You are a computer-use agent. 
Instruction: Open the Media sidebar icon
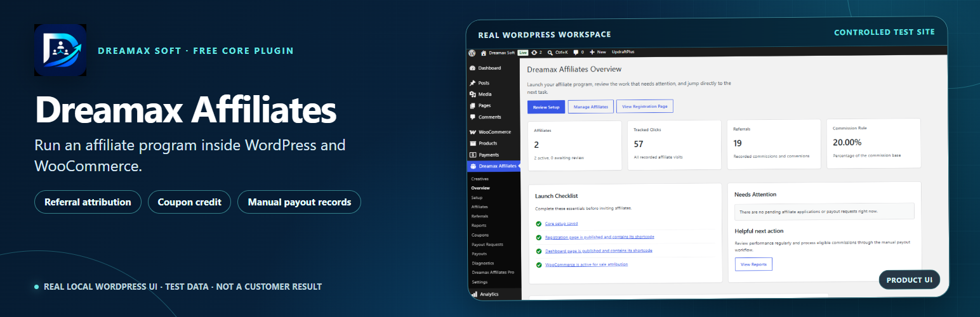click(473, 94)
